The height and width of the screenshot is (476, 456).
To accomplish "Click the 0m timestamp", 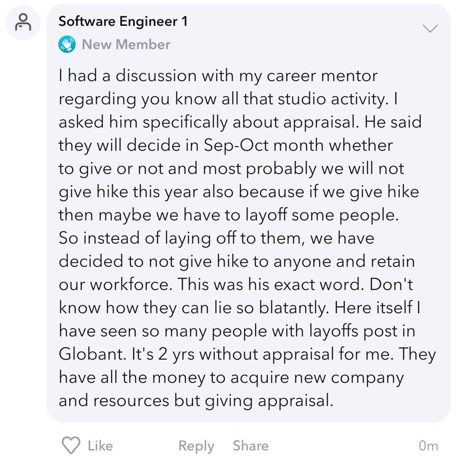I will (428, 446).
